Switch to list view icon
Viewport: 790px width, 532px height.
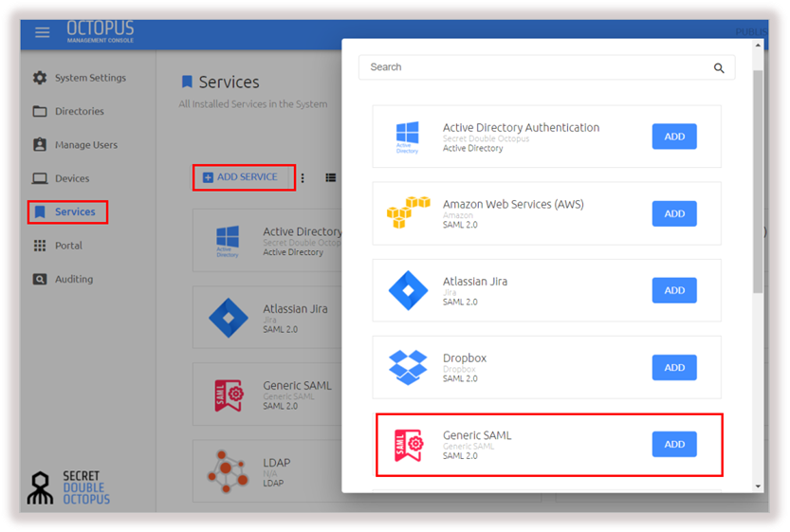pos(330,177)
